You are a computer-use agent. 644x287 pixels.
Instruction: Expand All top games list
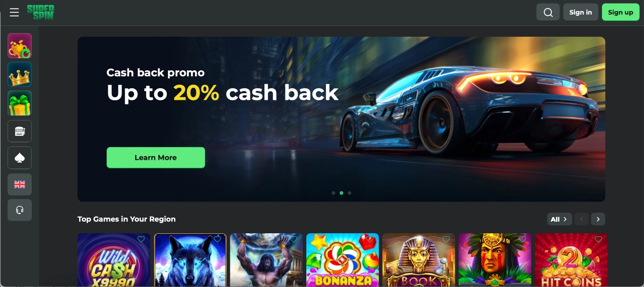click(559, 219)
